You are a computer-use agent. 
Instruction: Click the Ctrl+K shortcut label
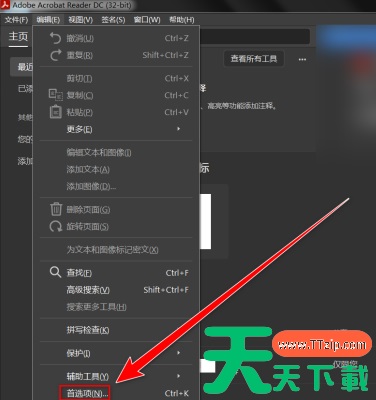click(176, 393)
